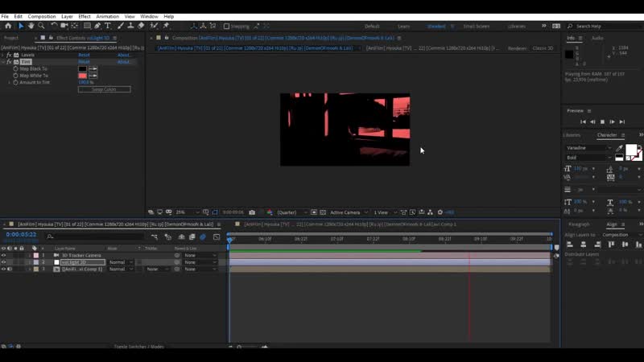Go to the Home screen icon

pyautogui.click(x=8, y=26)
